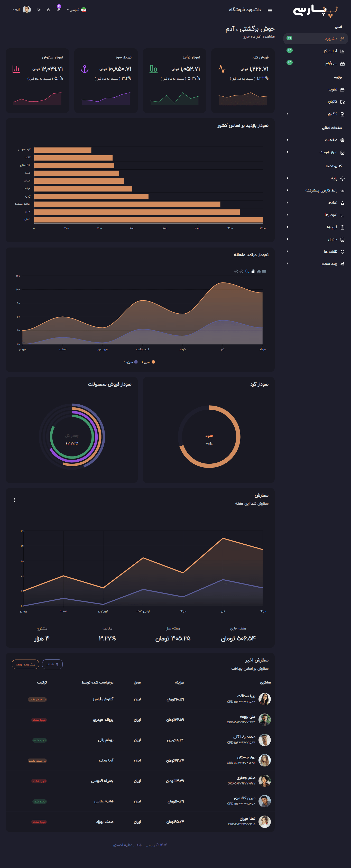The width and height of the screenshot is (351, 868).
Task: Click requester name هانیه غلامی
Action: point(104,801)
